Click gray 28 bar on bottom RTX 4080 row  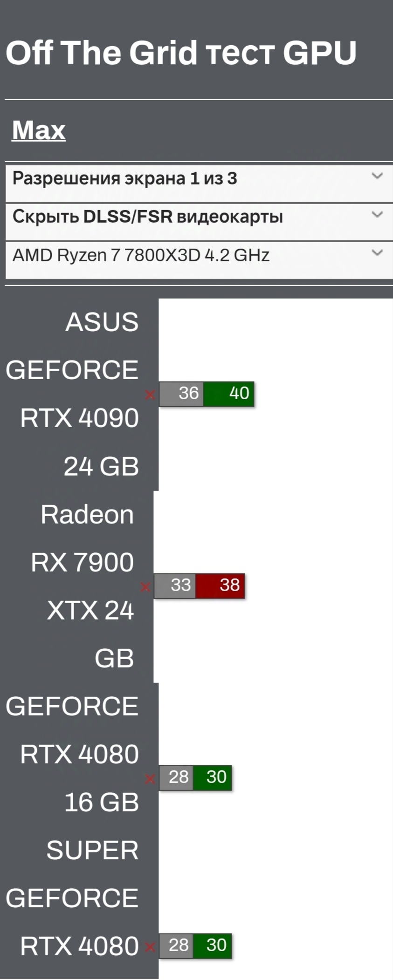(x=176, y=946)
